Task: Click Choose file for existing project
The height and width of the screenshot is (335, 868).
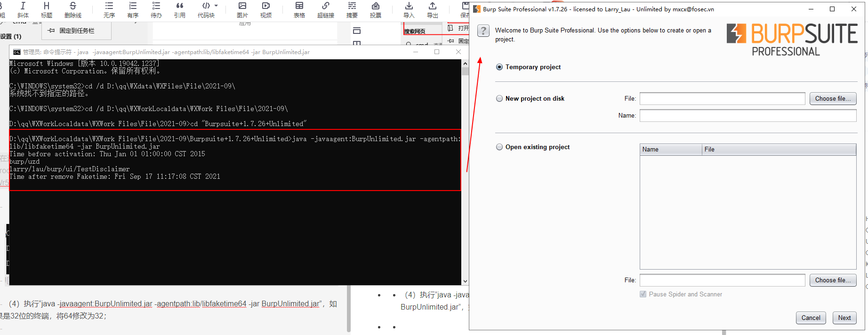Action: point(833,280)
